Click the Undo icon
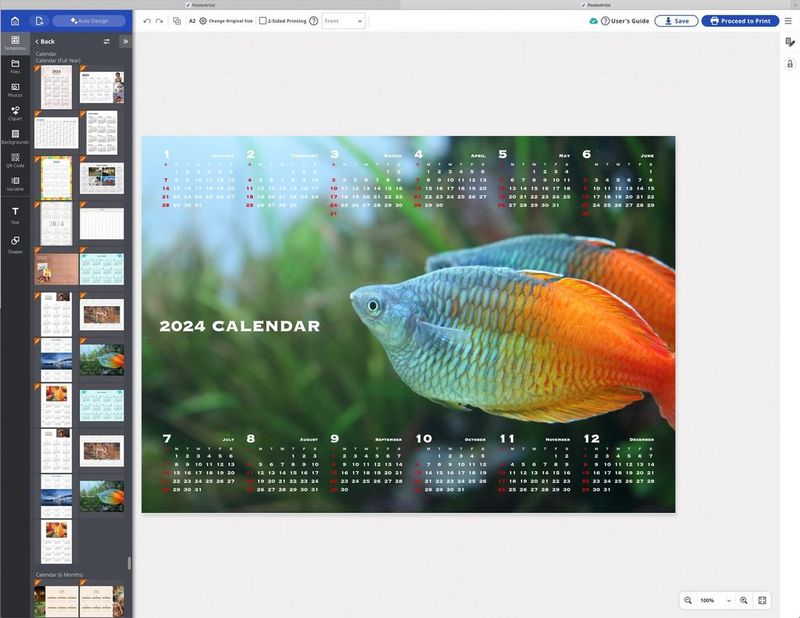 click(x=145, y=20)
